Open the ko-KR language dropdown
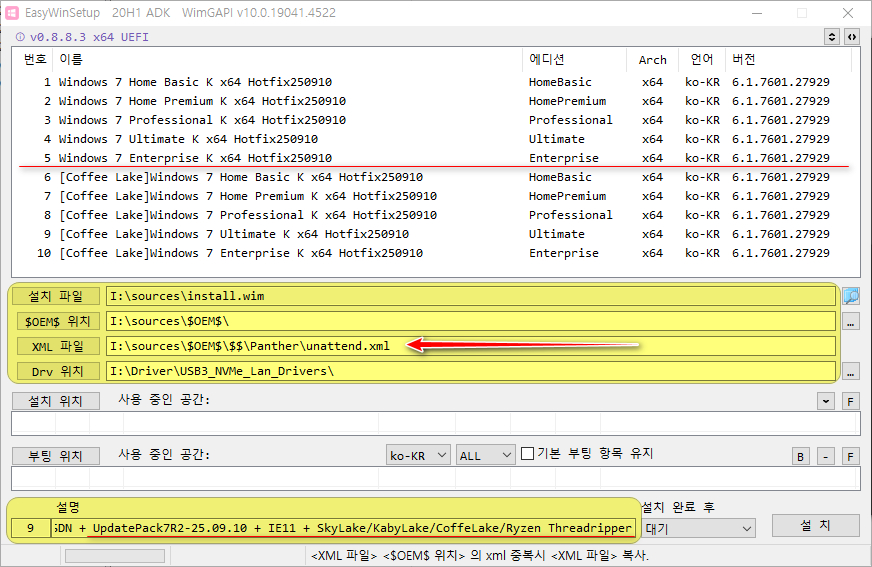Image resolution: width=872 pixels, height=567 pixels. coord(418,455)
